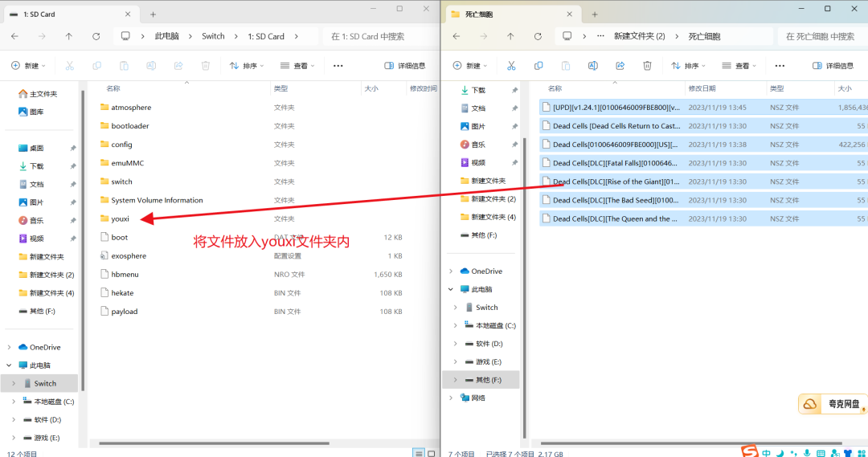Click horizontal scrollbar in 死亡细胞 file list
The image size is (868, 457).
691,443
